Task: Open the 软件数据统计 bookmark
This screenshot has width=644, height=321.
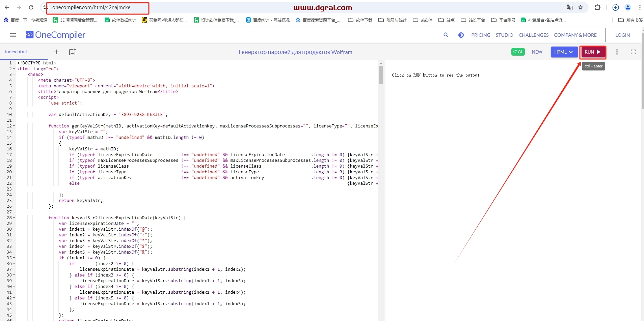Action: pyautogui.click(x=120, y=20)
